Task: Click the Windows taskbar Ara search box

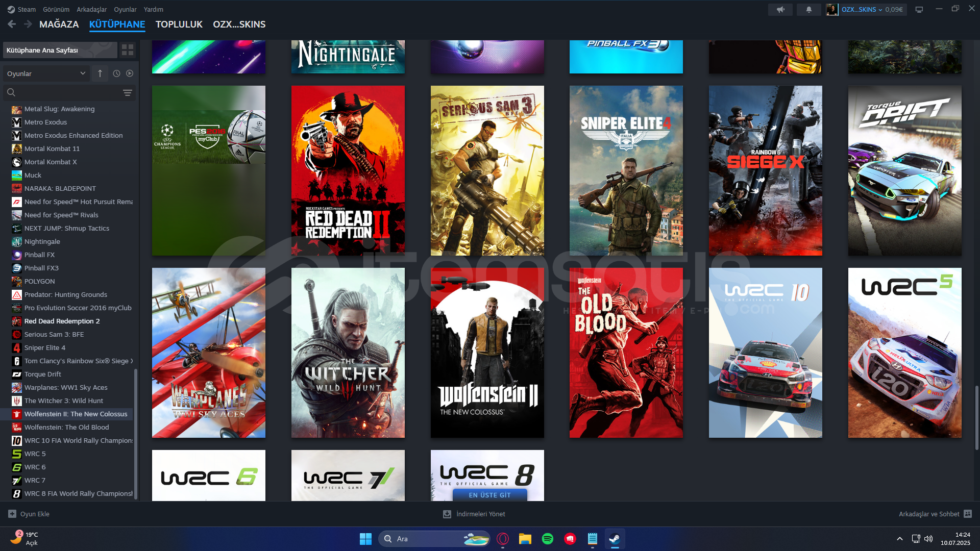Action: (x=434, y=539)
